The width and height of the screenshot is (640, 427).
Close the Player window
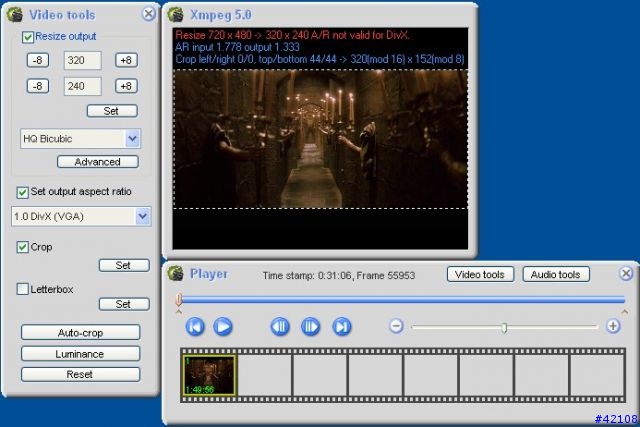(x=626, y=273)
